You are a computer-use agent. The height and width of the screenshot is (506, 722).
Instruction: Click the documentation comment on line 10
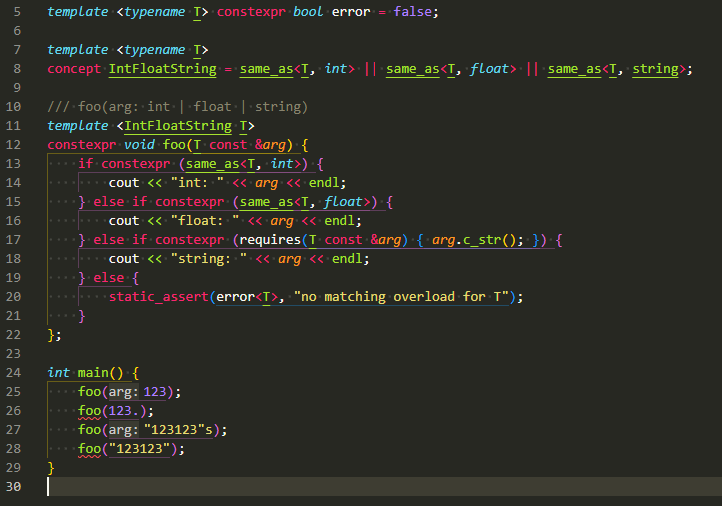177,106
